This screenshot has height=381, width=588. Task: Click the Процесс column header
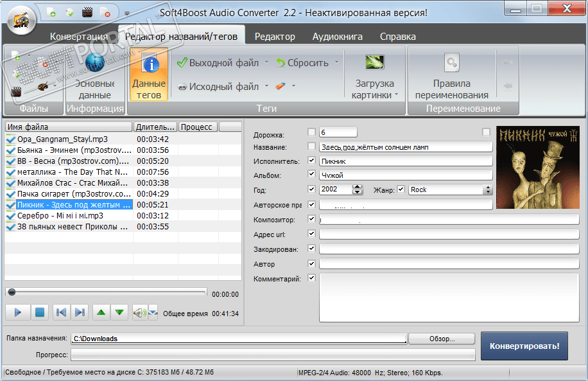198,127
